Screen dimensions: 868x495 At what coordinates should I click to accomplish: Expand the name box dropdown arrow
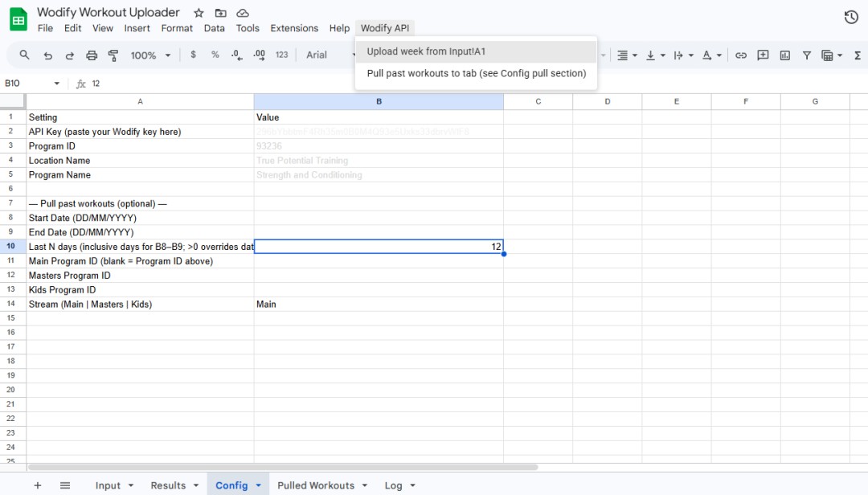(56, 84)
